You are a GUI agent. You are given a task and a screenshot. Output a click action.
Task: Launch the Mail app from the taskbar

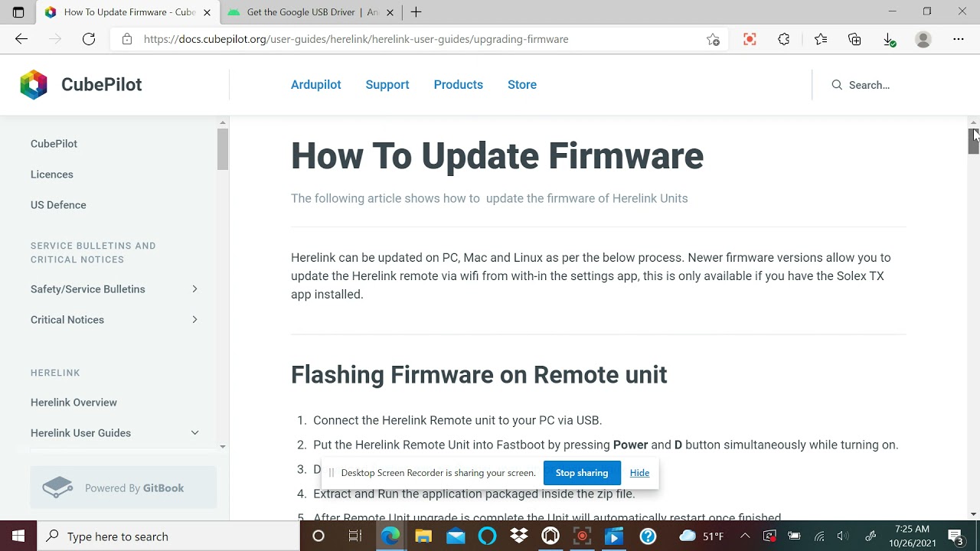coord(456,536)
